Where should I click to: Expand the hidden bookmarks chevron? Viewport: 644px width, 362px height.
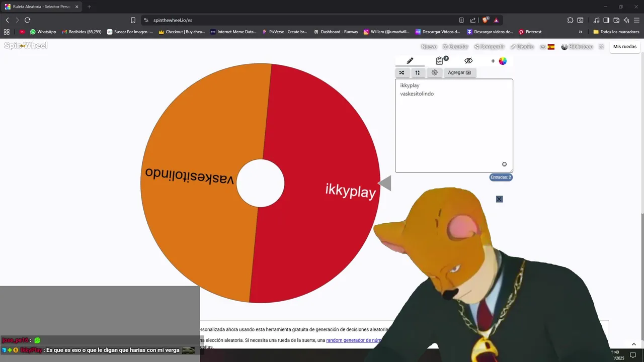point(580,32)
